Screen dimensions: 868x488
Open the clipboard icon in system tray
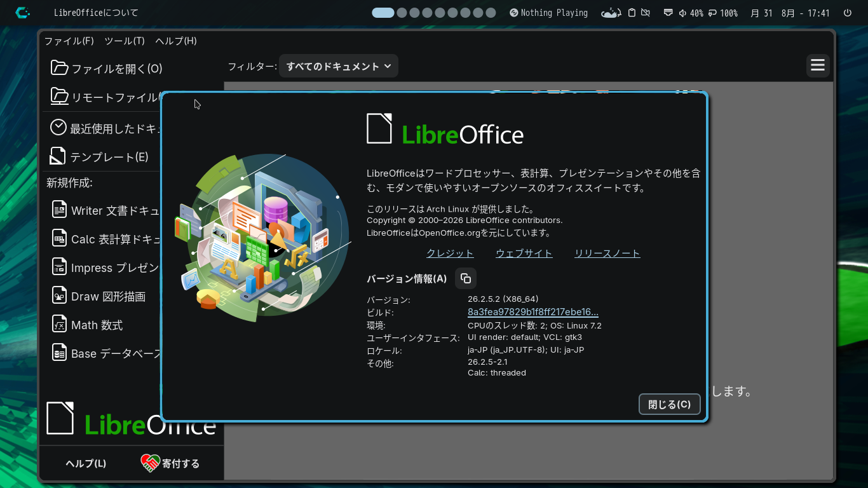coord(632,13)
